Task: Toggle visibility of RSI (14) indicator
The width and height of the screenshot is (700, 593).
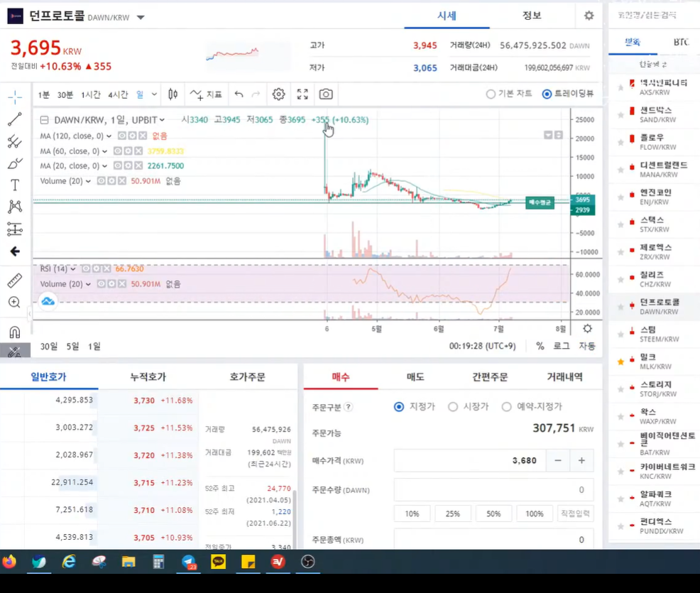Action: [86, 268]
